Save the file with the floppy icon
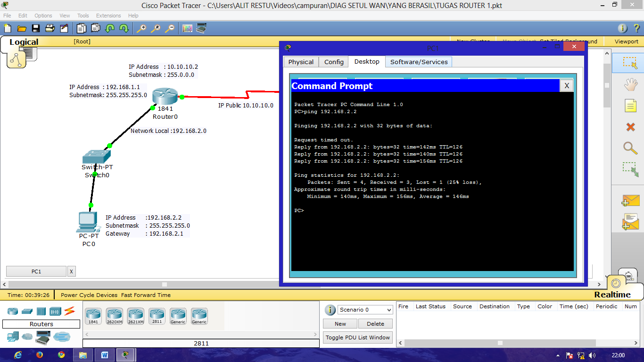This screenshot has width=644, height=362. coord(36,28)
